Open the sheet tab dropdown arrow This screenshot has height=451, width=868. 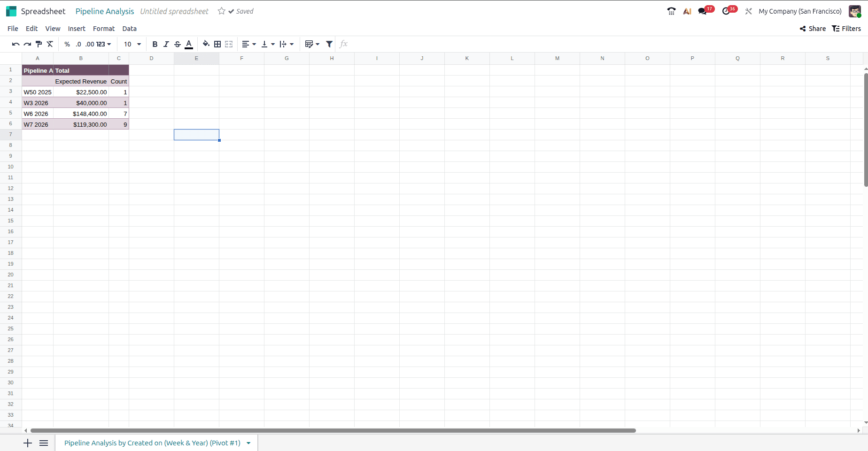(x=248, y=443)
